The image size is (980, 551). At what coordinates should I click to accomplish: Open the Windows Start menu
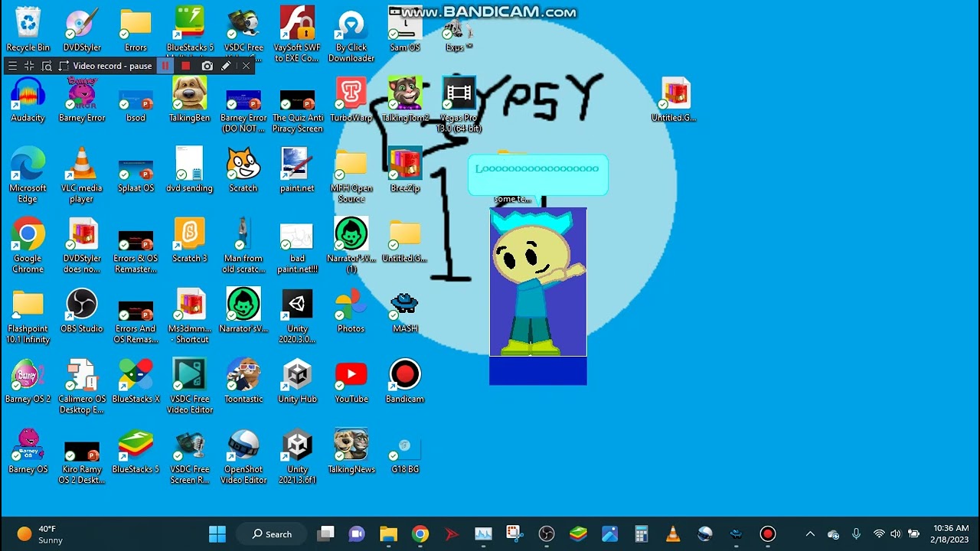217,533
